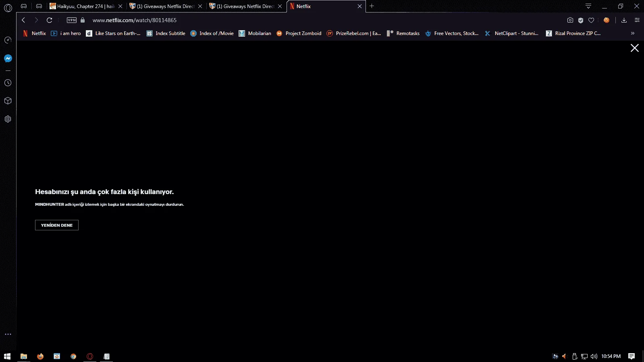
Task: Go back to the previous page
Action: tap(23, 20)
